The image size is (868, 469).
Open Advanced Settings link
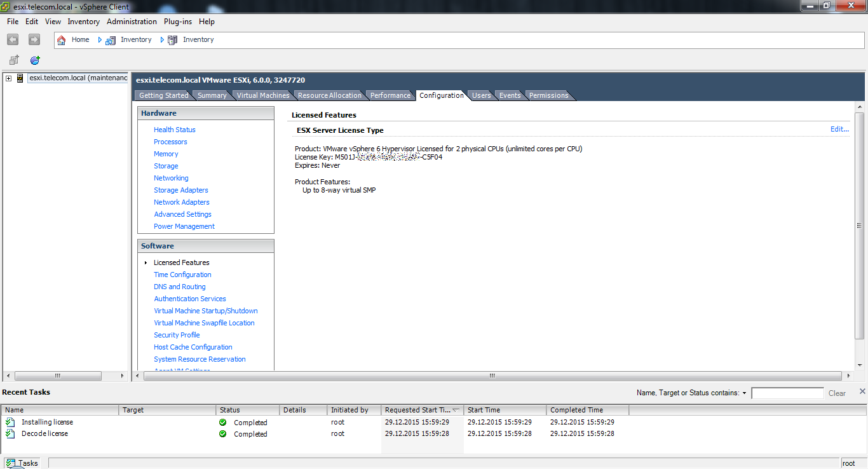tap(182, 214)
